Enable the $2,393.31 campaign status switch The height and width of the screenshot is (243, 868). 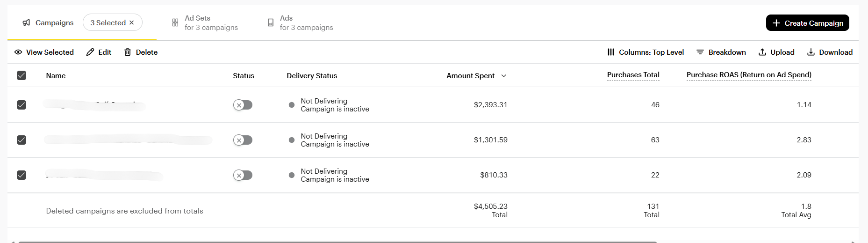[243, 105]
